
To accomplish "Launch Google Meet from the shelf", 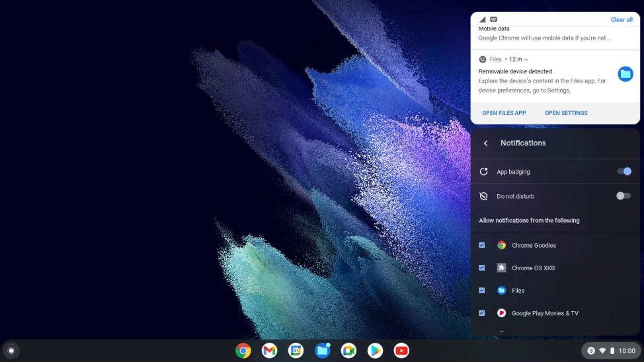I will (348, 351).
